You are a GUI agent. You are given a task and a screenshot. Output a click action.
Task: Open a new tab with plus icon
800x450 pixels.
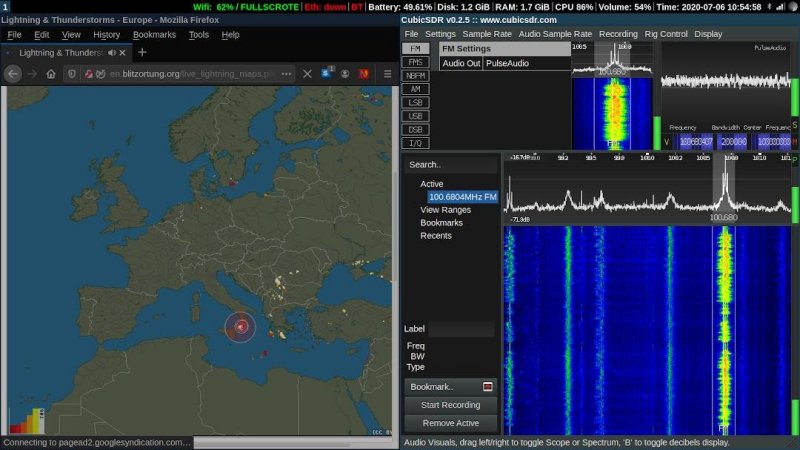[x=142, y=52]
